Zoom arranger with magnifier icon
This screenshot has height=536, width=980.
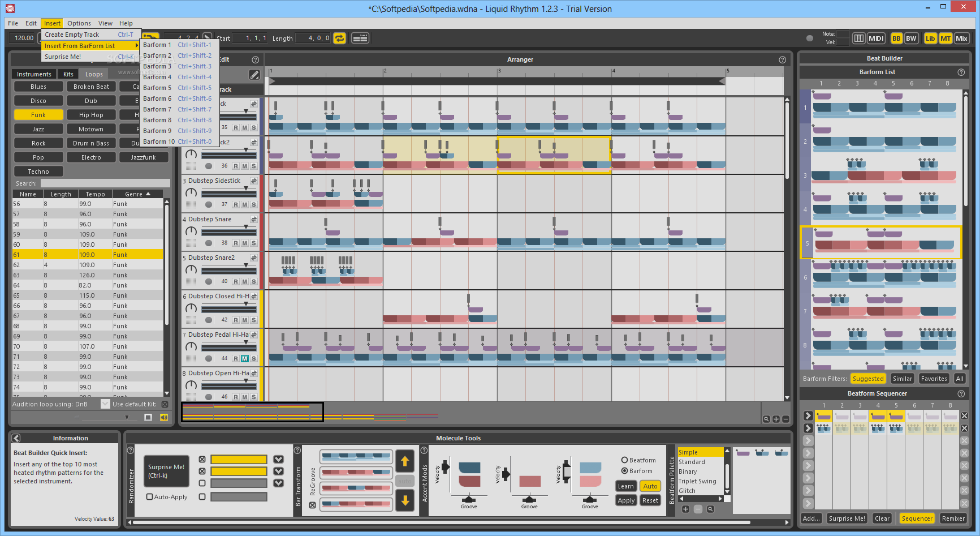click(766, 419)
